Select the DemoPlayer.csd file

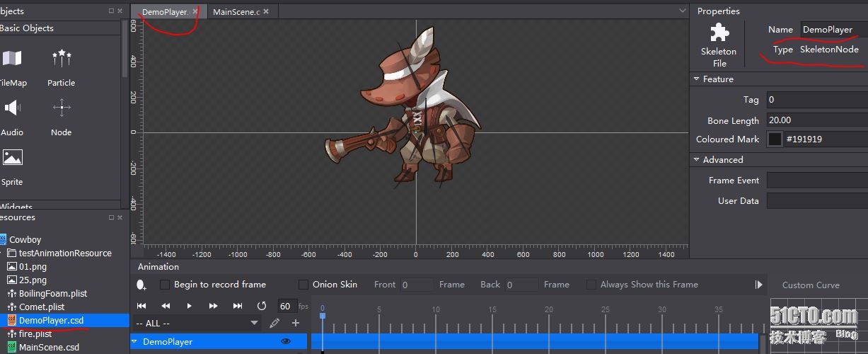pos(51,320)
